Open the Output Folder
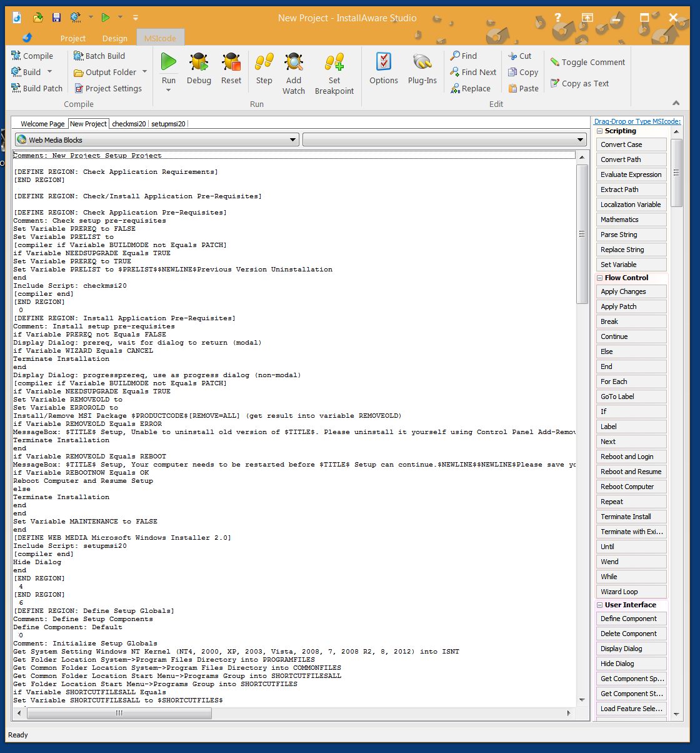This screenshot has width=700, height=753. (104, 72)
